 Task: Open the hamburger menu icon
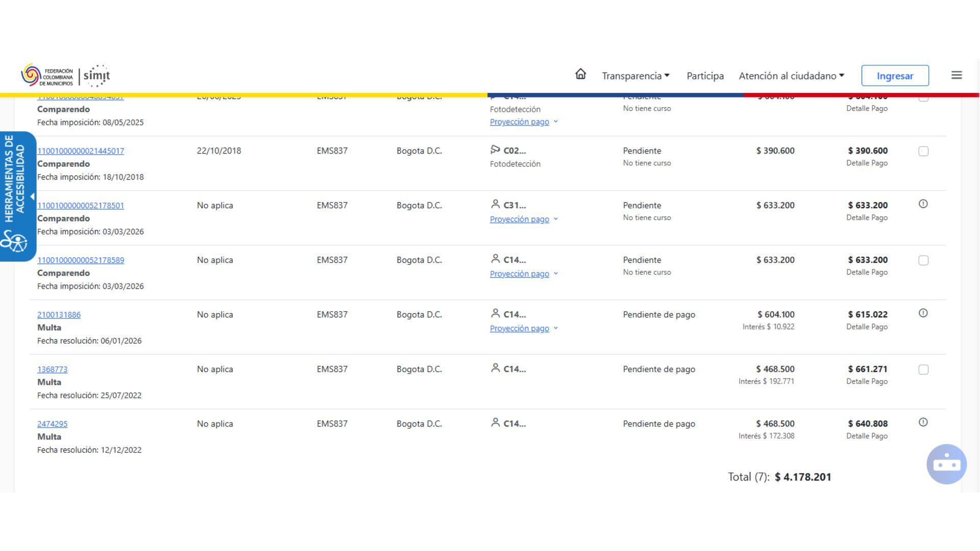coord(957,76)
